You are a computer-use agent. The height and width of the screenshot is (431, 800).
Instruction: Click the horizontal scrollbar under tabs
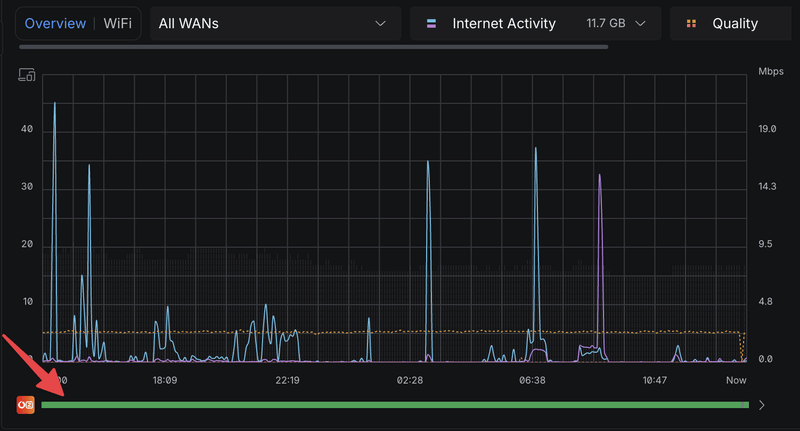coord(313,47)
